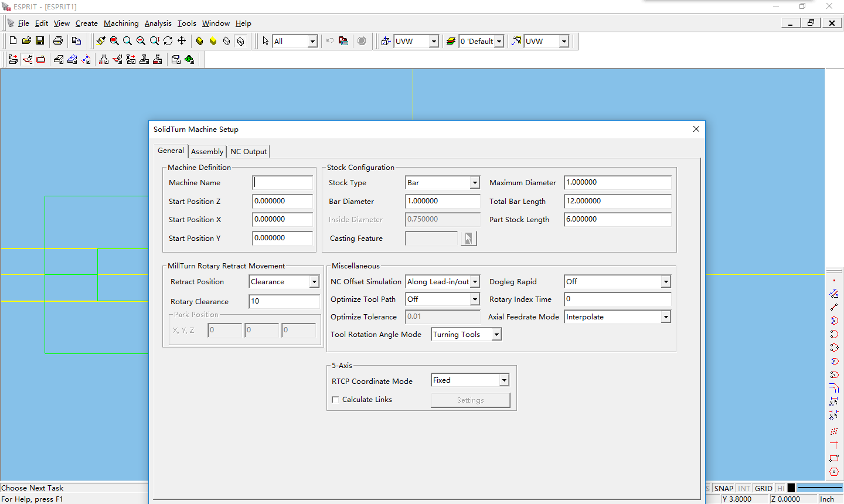Click the Bar Diameter input field
This screenshot has width=844, height=504.
coord(443,201)
